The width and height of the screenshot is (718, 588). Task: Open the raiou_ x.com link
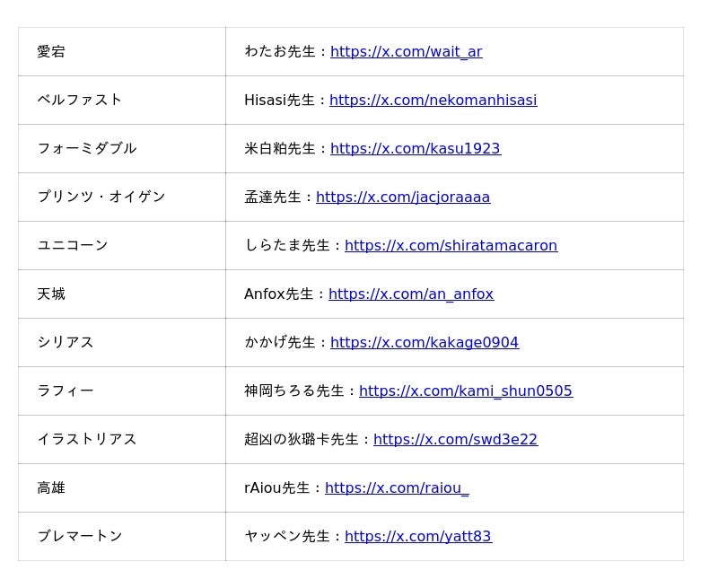point(396,488)
